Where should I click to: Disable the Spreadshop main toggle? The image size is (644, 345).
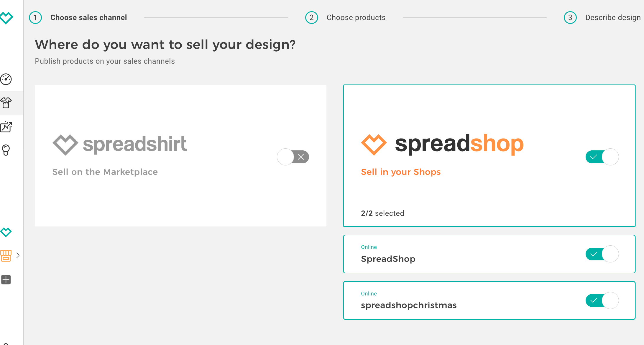(x=602, y=157)
